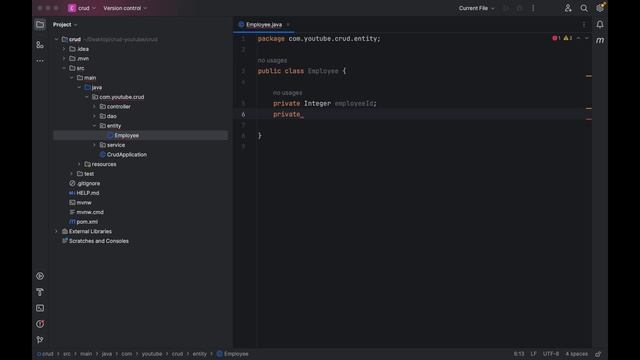The image size is (640, 360).
Task: Collapse the src folder
Action: pyautogui.click(x=64, y=68)
